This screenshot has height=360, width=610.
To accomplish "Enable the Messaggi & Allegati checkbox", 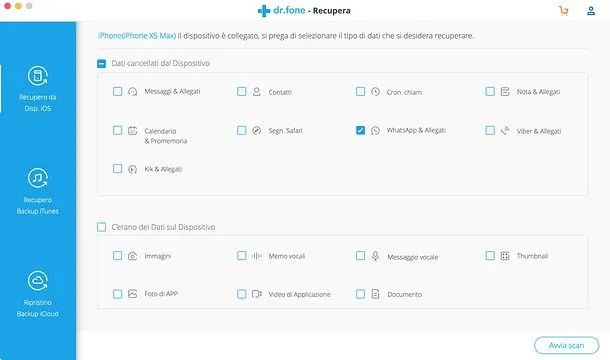I will [x=117, y=91].
